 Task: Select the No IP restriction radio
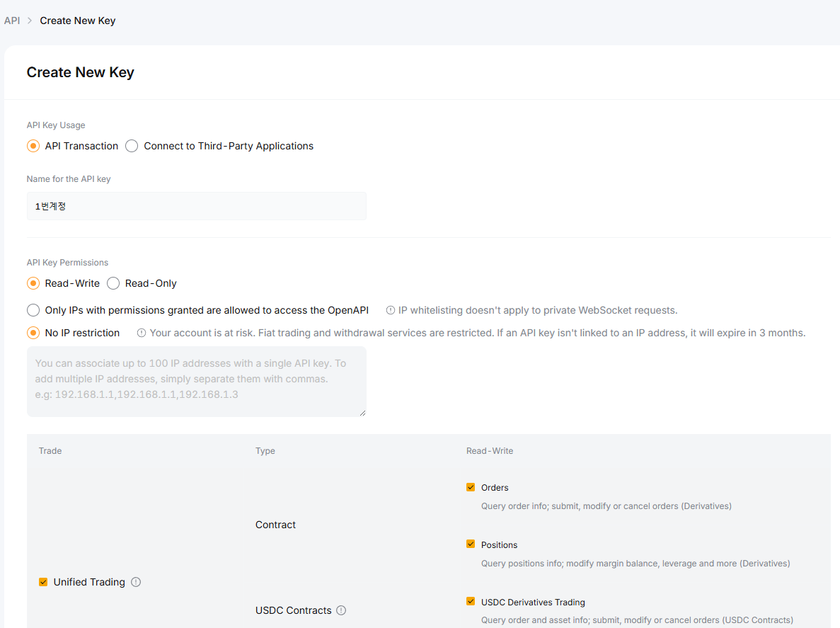pos(33,333)
